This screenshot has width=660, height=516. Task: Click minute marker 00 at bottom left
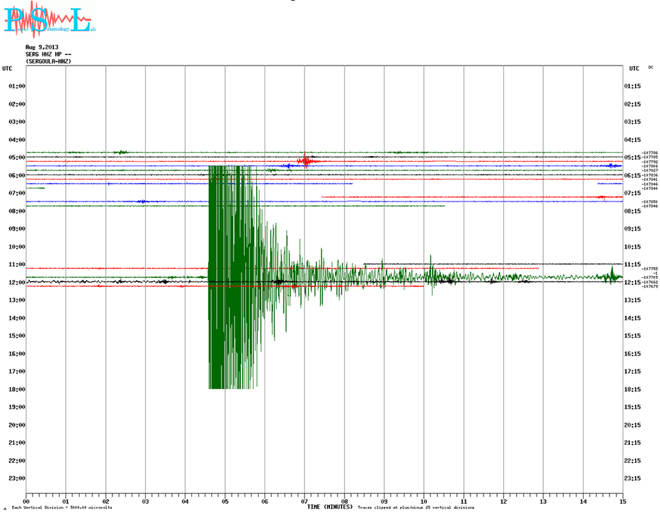pyautogui.click(x=27, y=500)
